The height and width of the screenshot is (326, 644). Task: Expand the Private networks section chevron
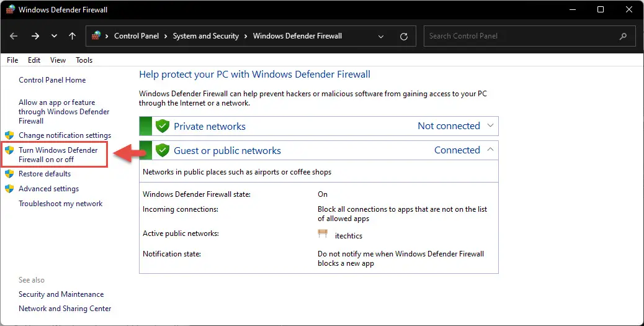coord(490,125)
